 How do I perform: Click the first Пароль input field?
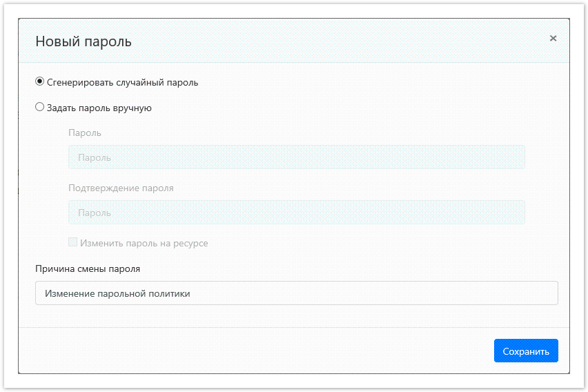click(x=297, y=157)
